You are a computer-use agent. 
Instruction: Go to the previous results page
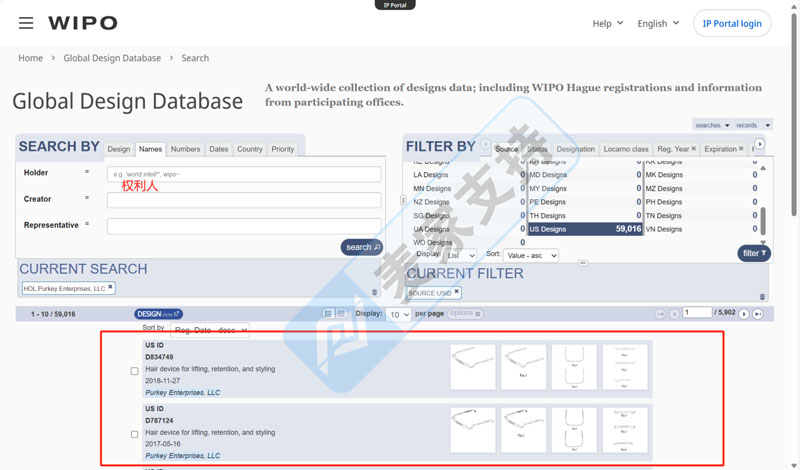pos(674,314)
